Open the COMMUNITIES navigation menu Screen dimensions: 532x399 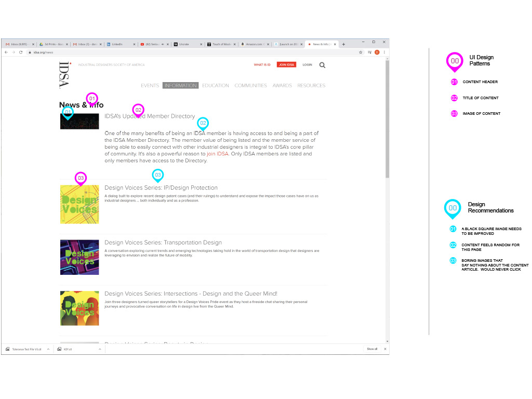[x=251, y=86]
